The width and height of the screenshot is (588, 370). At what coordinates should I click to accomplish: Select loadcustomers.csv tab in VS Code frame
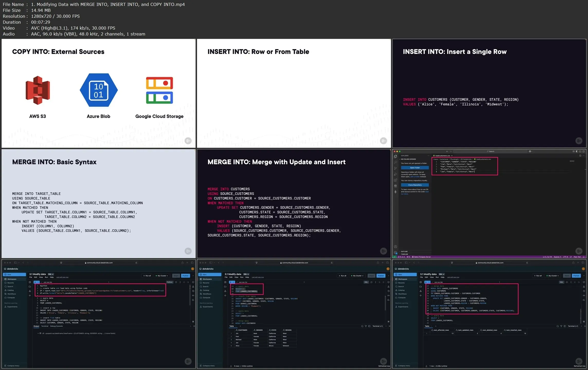(x=442, y=156)
